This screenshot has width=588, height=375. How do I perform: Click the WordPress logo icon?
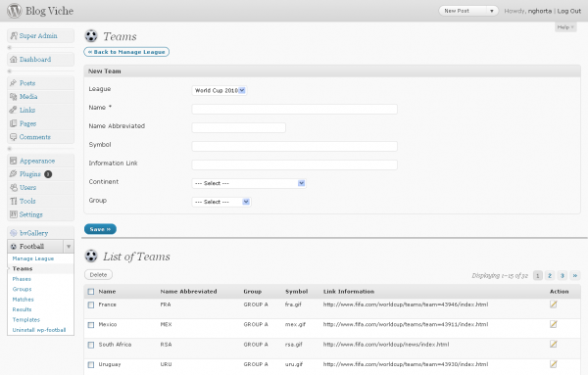pos(15,11)
